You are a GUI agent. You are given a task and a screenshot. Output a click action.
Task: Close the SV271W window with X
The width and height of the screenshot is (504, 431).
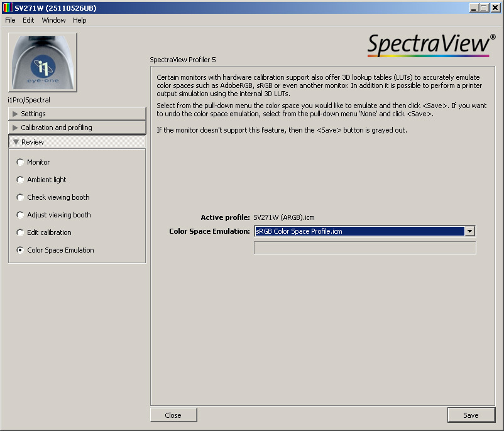click(x=495, y=8)
